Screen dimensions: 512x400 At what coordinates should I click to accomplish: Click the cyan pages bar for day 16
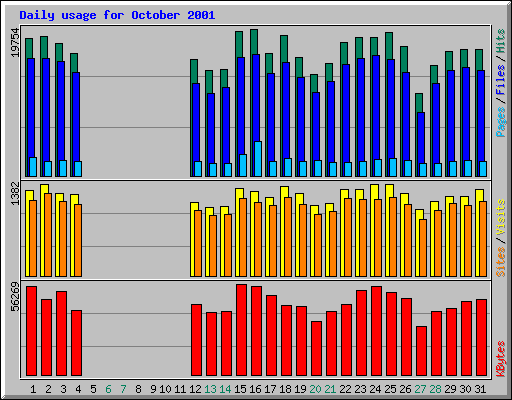[x=258, y=159]
